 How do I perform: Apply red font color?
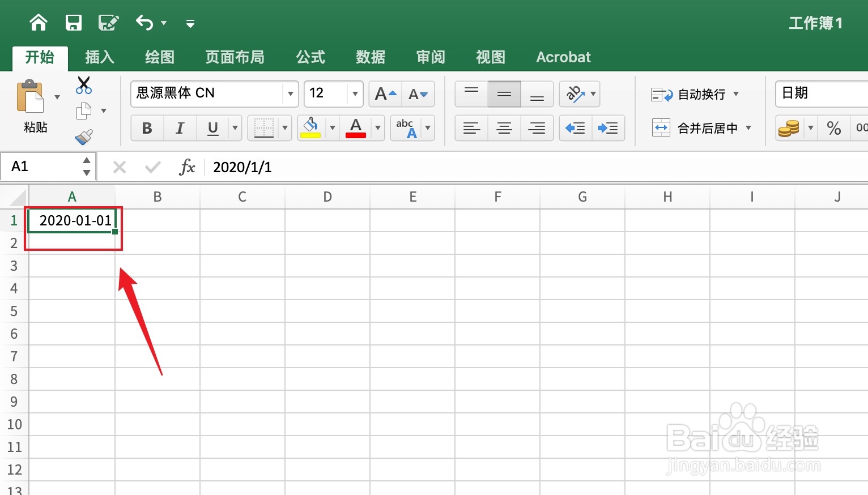click(x=356, y=128)
